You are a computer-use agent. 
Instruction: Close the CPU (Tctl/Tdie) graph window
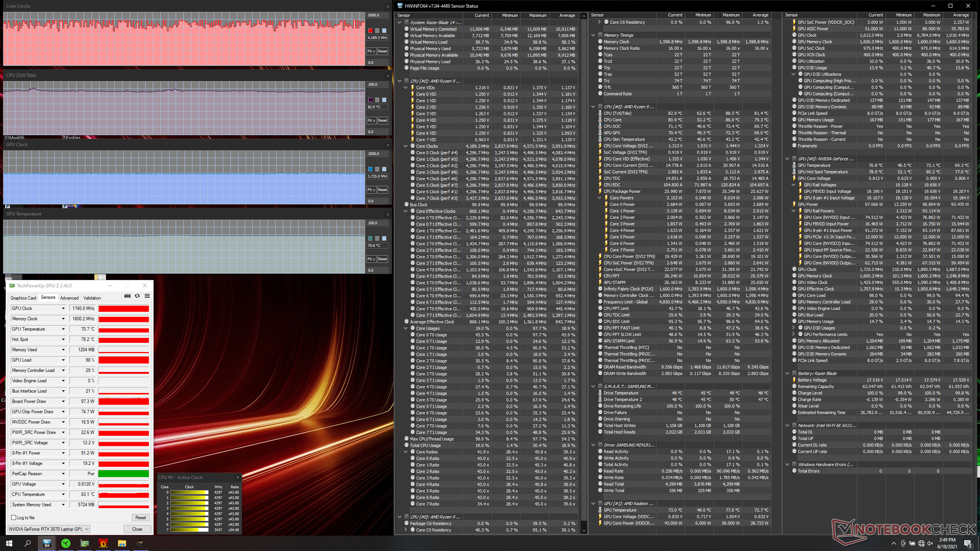(387, 75)
